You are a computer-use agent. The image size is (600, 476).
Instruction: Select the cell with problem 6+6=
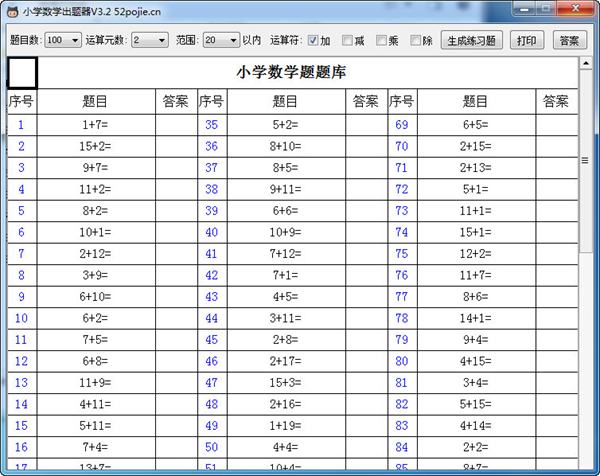286,211
